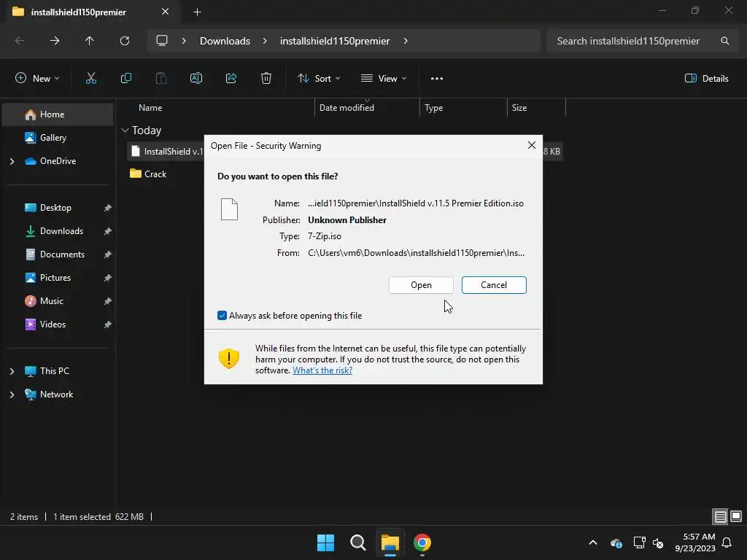Select Home in navigation pane
Image resolution: width=747 pixels, height=560 pixels.
coord(58,114)
